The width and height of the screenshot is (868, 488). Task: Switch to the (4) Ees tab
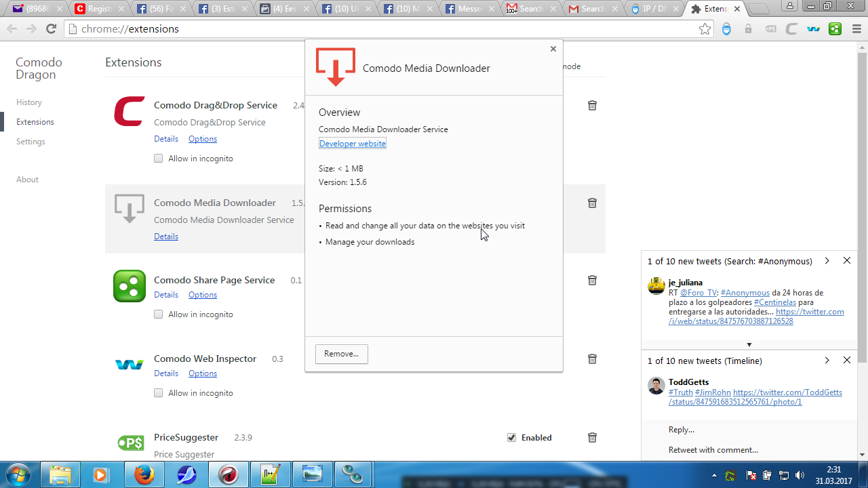coord(281,9)
